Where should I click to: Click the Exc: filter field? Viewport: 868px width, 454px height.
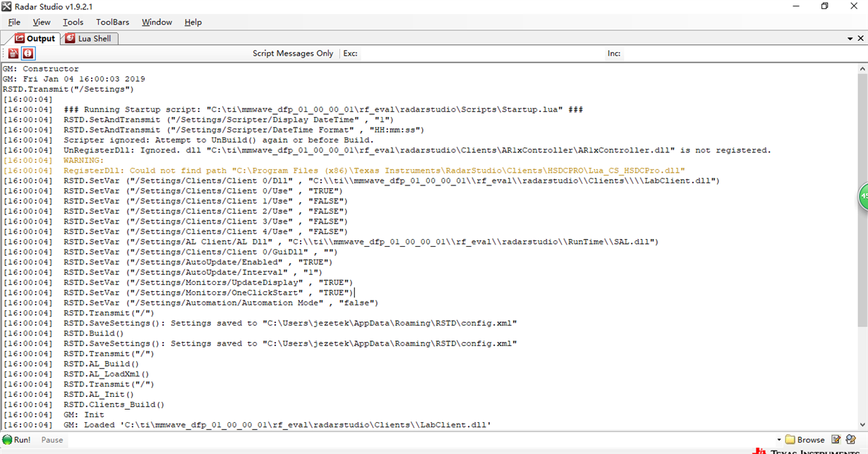click(x=483, y=54)
